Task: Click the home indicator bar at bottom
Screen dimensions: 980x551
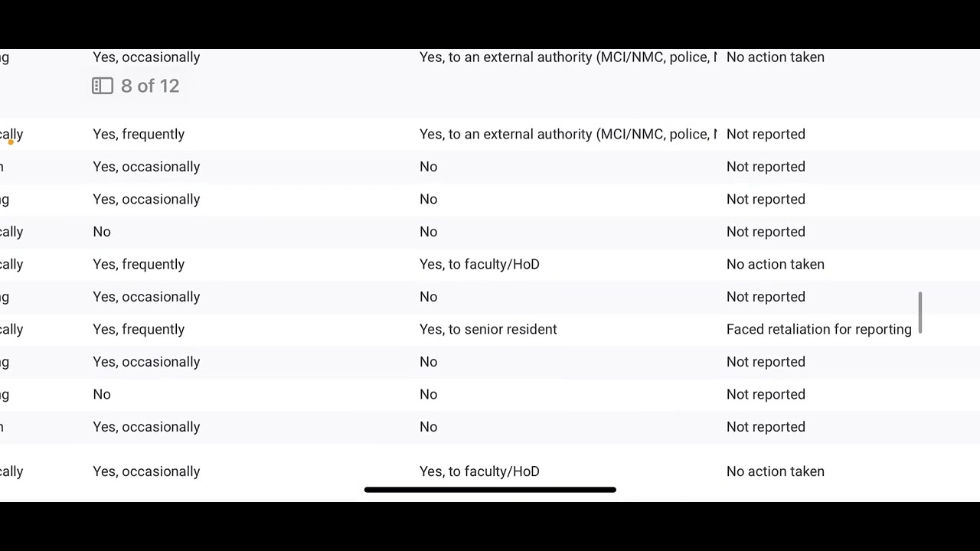Action: tap(490, 490)
